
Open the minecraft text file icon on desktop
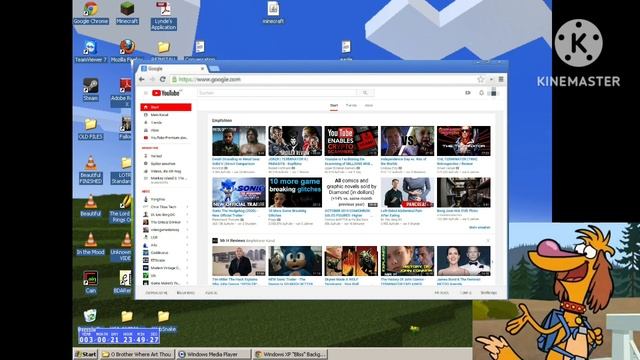coord(273,9)
